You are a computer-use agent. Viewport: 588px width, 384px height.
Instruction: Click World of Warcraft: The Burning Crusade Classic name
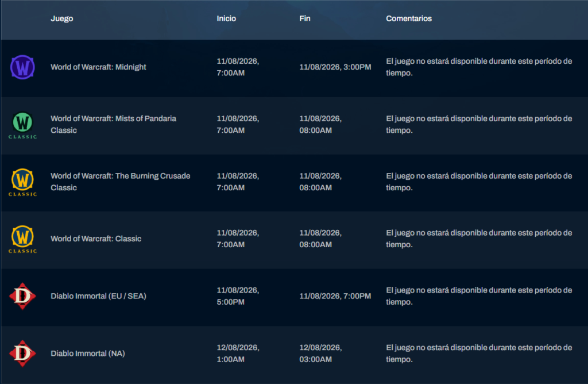pyautogui.click(x=121, y=182)
